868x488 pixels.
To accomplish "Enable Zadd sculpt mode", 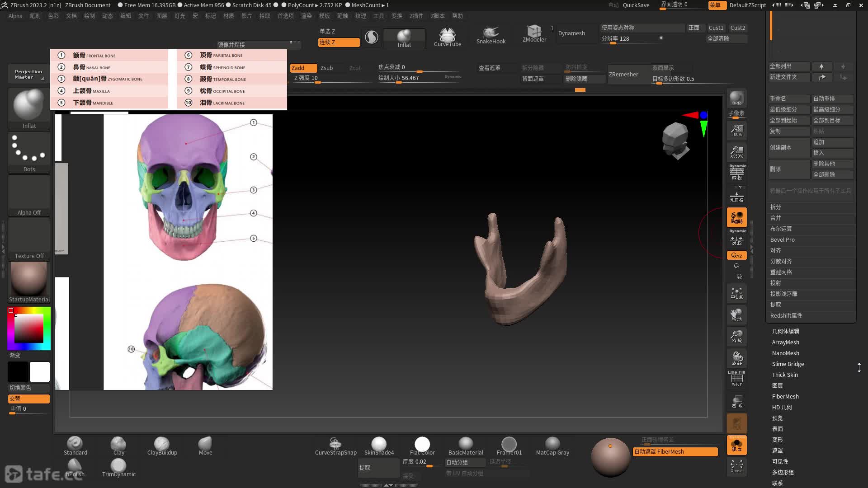I will click(x=303, y=68).
